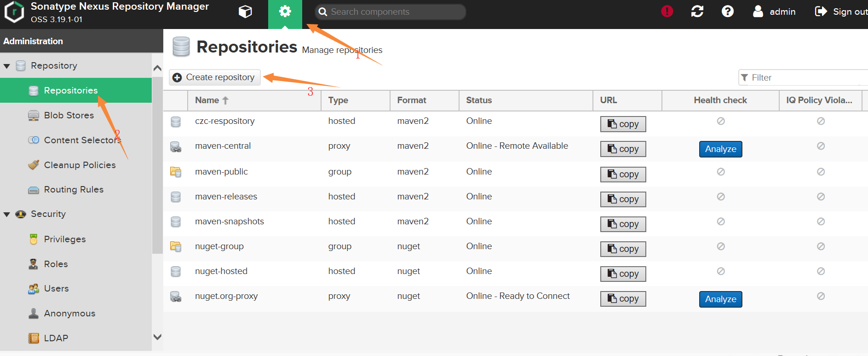The height and width of the screenshot is (356, 868).
Task: Open the Browse cube icon
Action: click(245, 12)
